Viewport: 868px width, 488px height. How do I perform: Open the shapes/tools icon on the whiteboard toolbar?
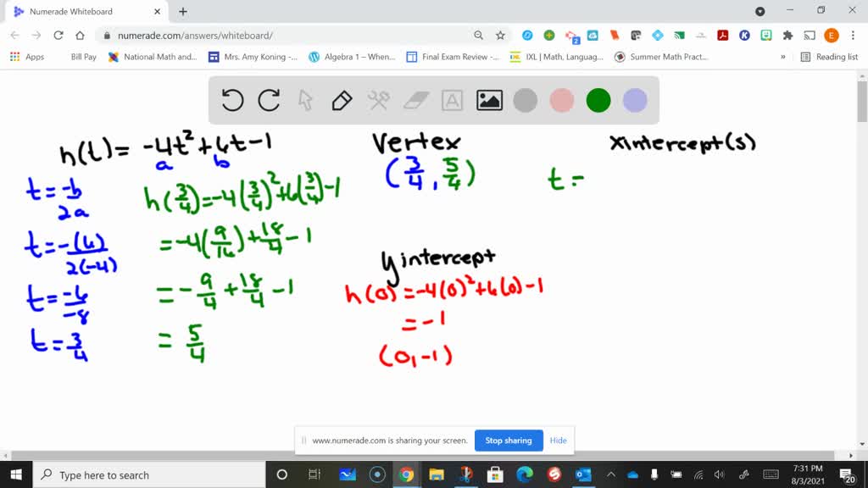(377, 100)
